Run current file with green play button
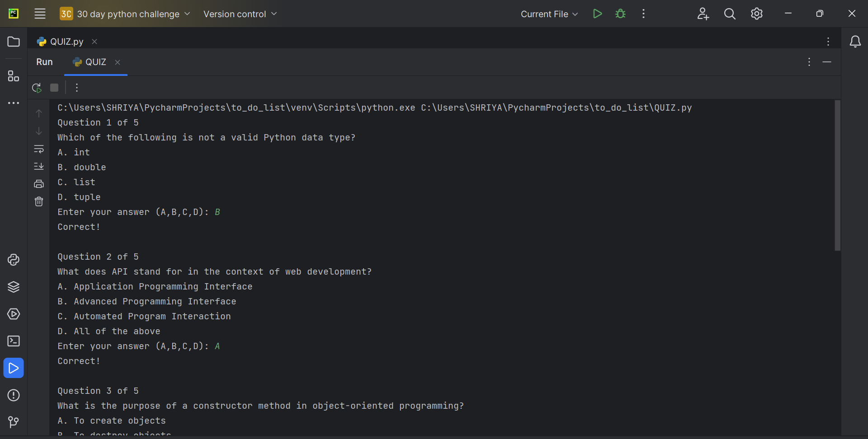Screen dimensions: 868x439 (x=597, y=14)
